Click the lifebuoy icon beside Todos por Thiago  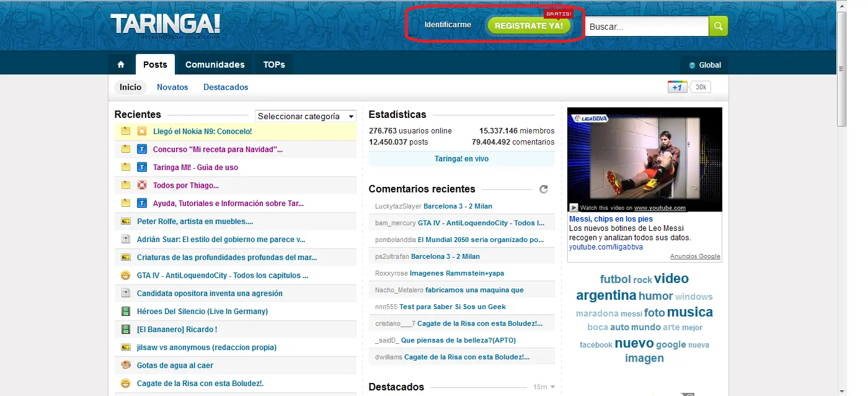pyautogui.click(x=141, y=185)
